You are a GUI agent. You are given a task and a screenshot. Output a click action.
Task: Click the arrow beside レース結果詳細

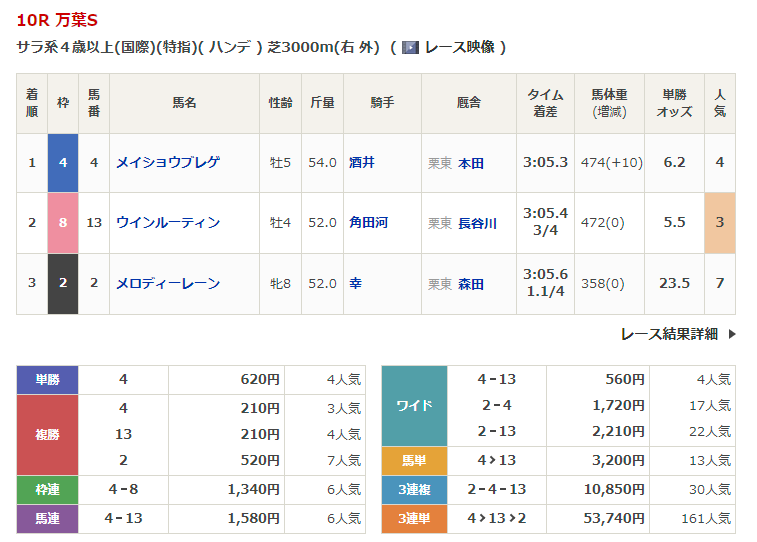(x=731, y=334)
